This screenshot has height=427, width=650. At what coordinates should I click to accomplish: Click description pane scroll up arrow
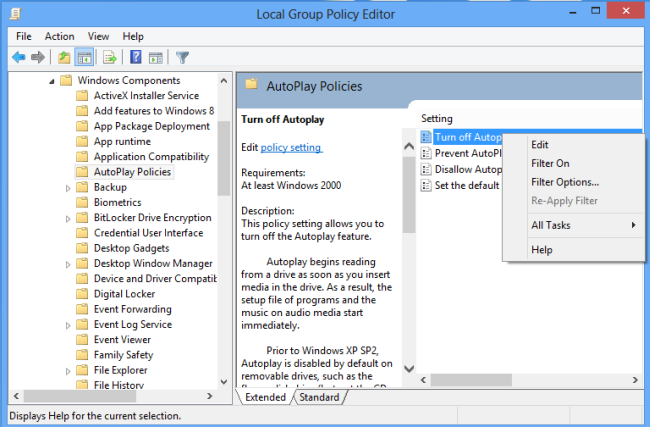[409, 146]
